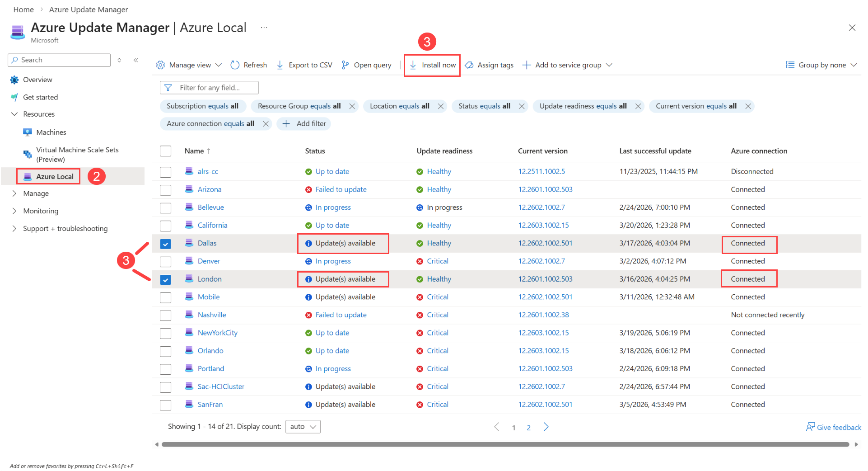
Task: Open Overview in the sidebar
Action: click(x=37, y=80)
